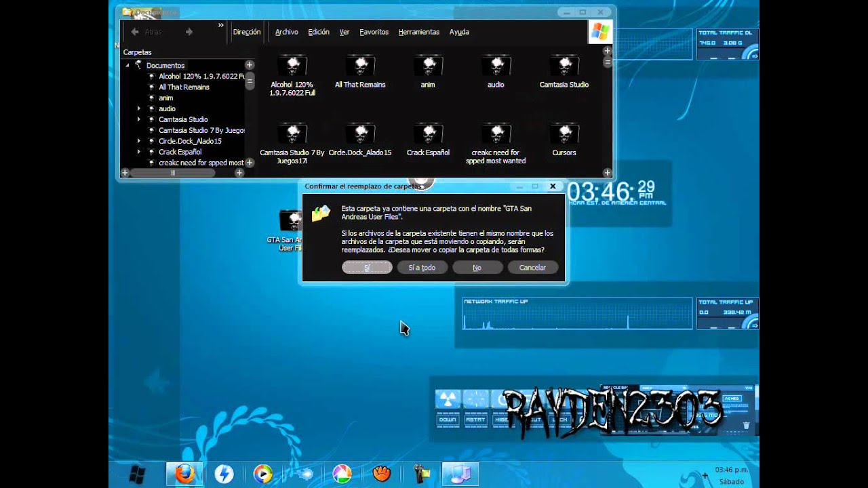Expand the toolbar overflow chevron
This screenshot has height=488, width=868.
pos(220,26)
